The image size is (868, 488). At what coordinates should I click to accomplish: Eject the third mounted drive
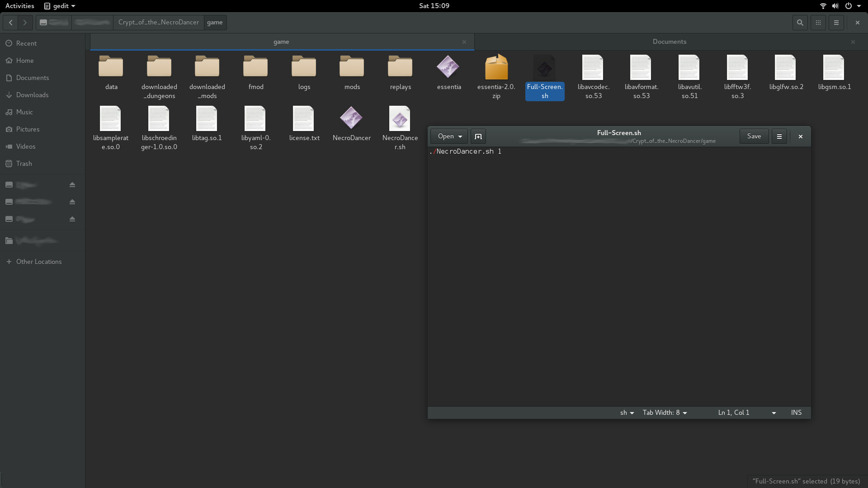pos(72,219)
